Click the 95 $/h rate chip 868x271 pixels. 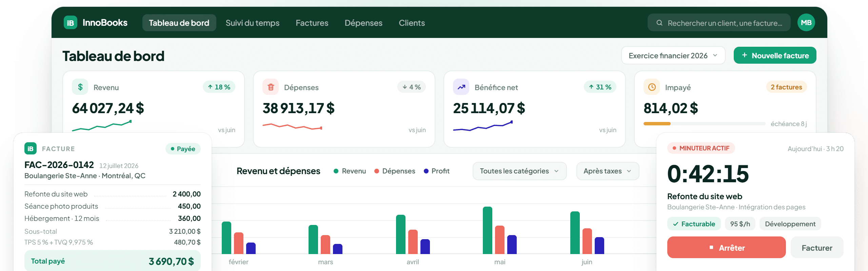tap(740, 224)
